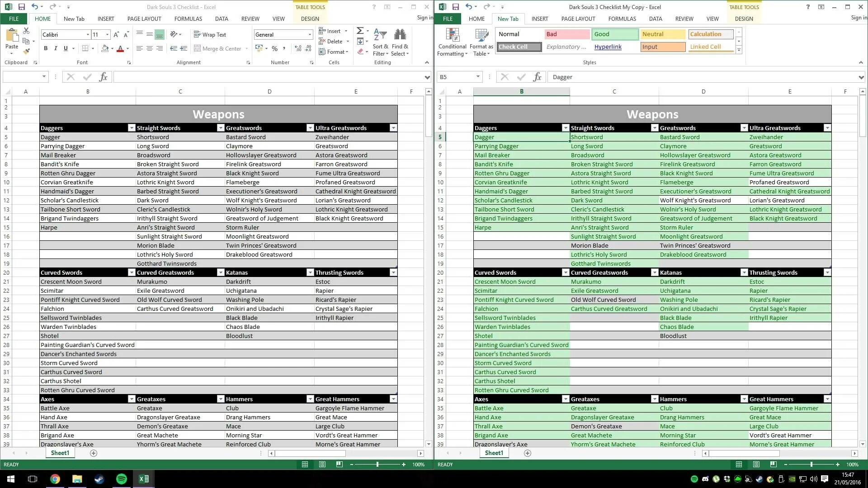Image resolution: width=868 pixels, height=488 pixels.
Task: Open the Calibri font name dropdown
Action: pos(87,35)
